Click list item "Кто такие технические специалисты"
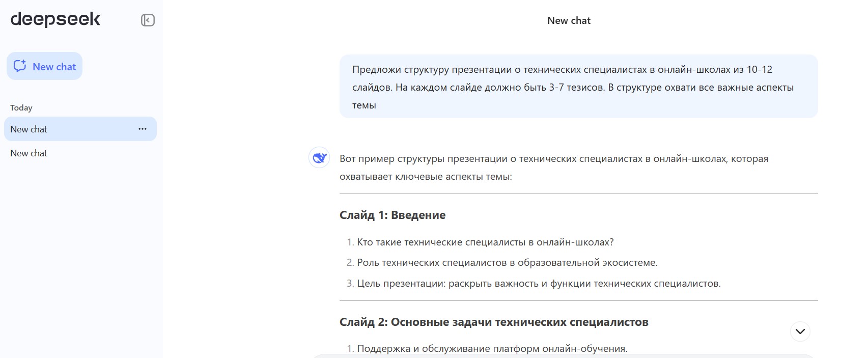Image resolution: width=868 pixels, height=358 pixels. coord(485,242)
